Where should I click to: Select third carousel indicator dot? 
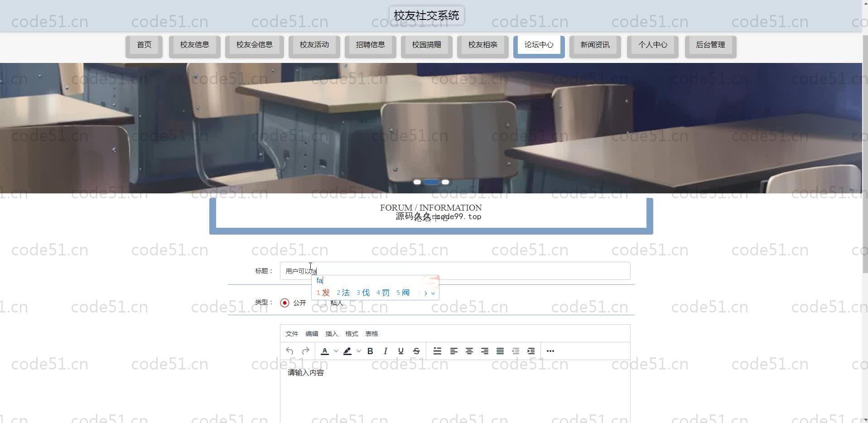(445, 182)
